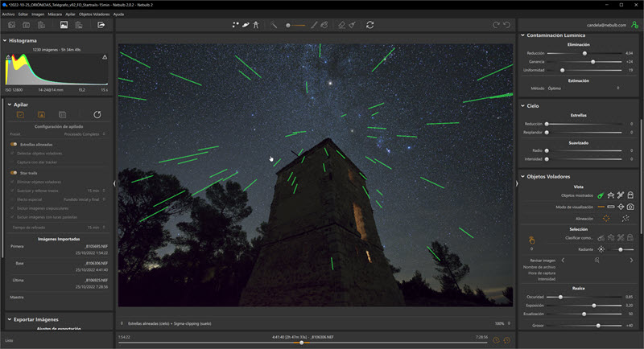
Task: Toggle Excluir imágenes crepusculares checkbox
Action: (12, 208)
